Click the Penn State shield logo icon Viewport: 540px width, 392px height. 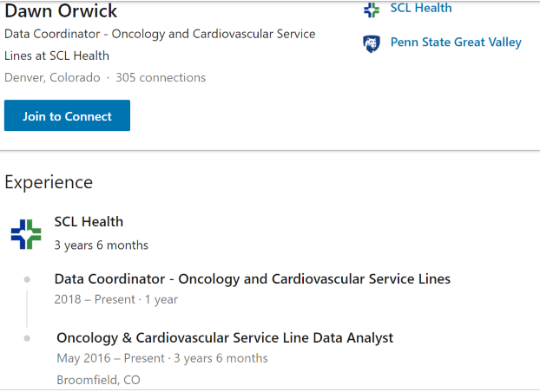[x=372, y=44]
